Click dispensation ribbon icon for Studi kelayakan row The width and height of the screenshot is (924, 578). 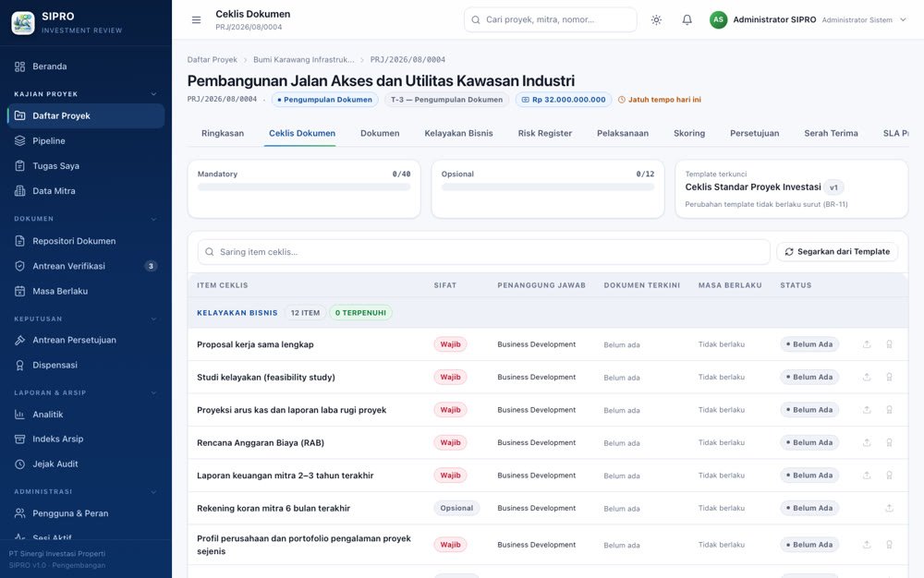(x=889, y=378)
